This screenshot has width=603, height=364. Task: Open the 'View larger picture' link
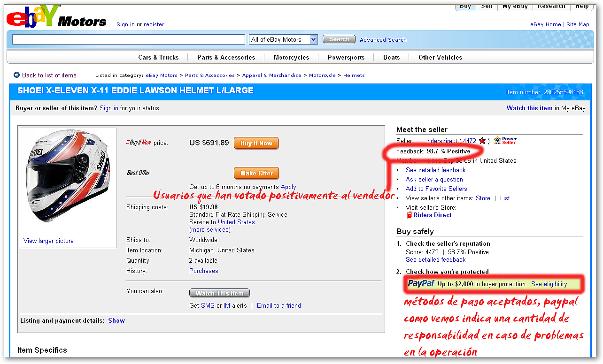[48, 241]
